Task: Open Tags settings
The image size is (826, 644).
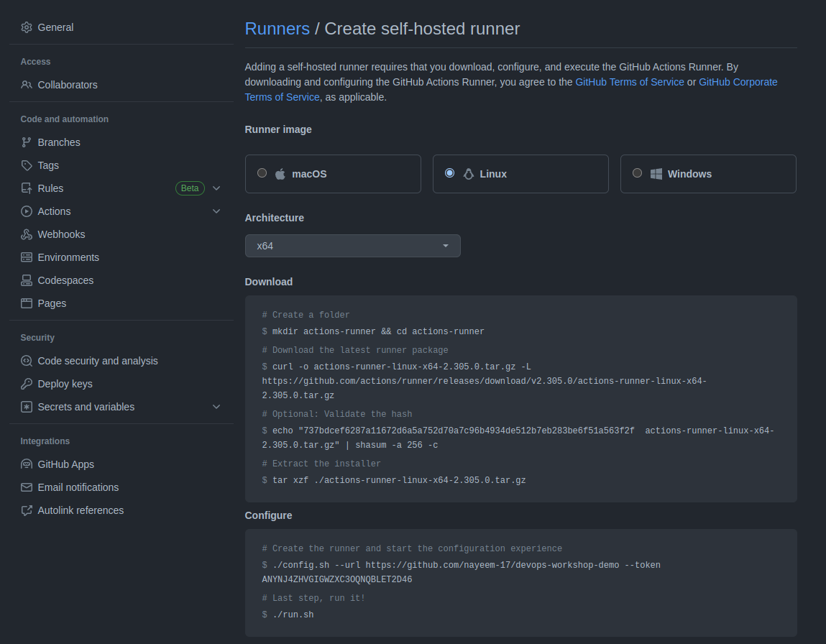Action: [48, 165]
